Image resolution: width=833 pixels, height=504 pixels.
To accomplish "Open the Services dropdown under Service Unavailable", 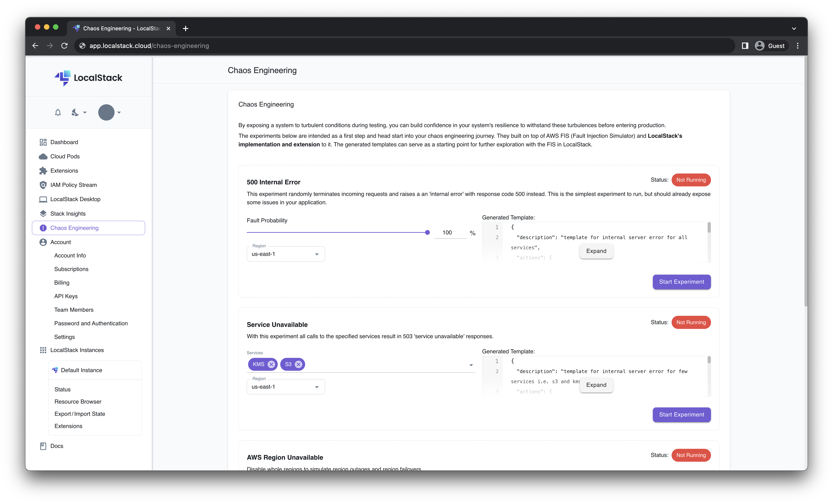I will click(x=471, y=365).
